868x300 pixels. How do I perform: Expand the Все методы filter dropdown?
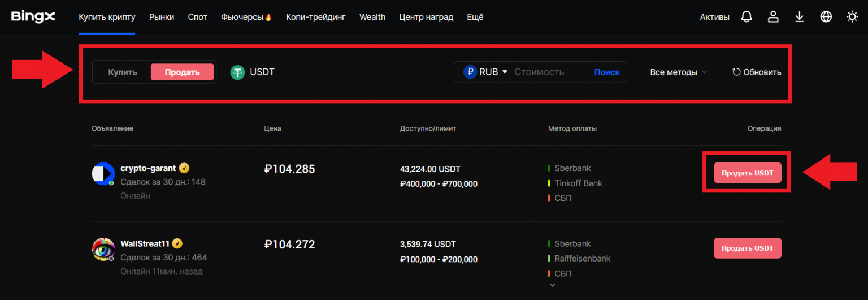(678, 72)
